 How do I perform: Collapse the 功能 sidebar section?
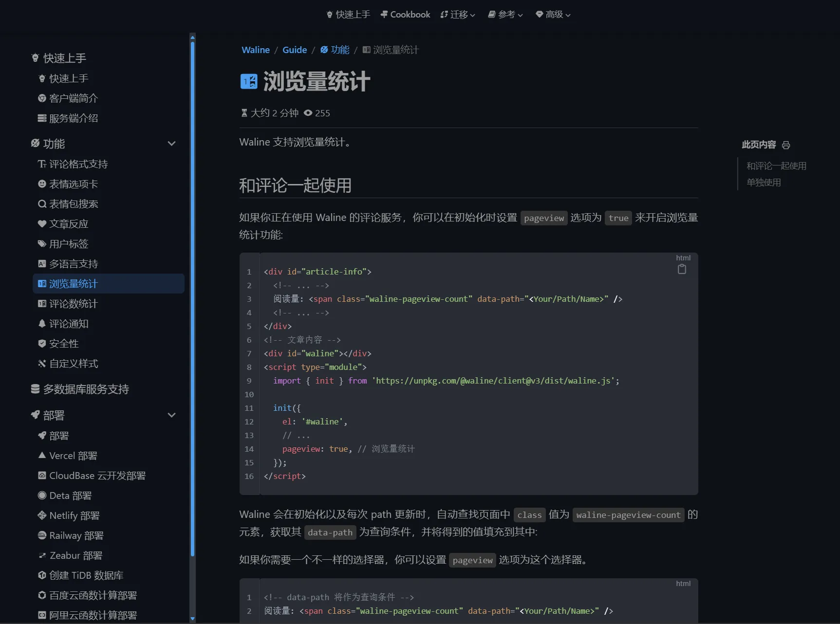pos(171,144)
